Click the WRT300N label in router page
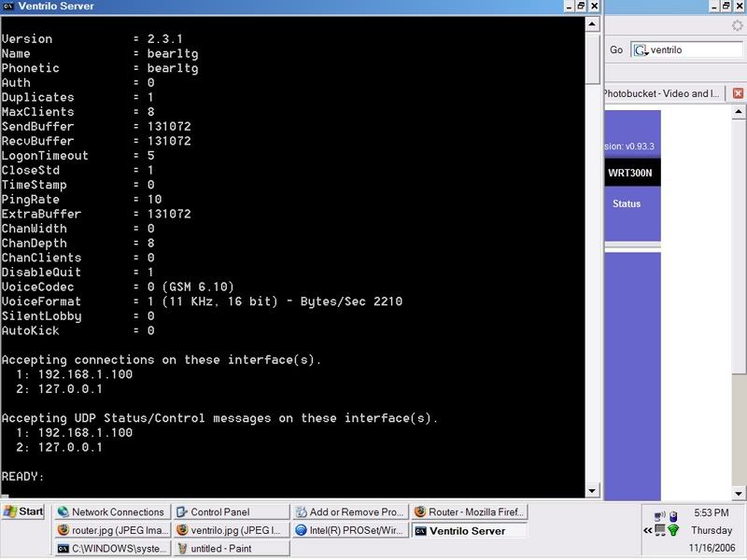 pyautogui.click(x=629, y=173)
